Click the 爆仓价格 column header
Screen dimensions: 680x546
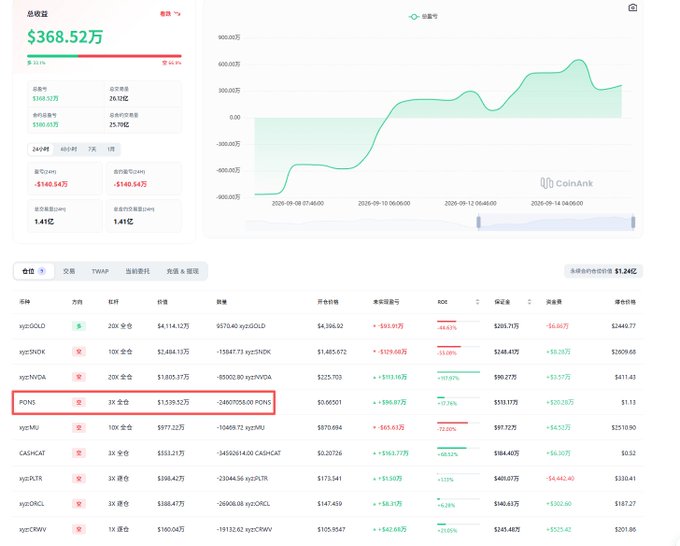625,301
